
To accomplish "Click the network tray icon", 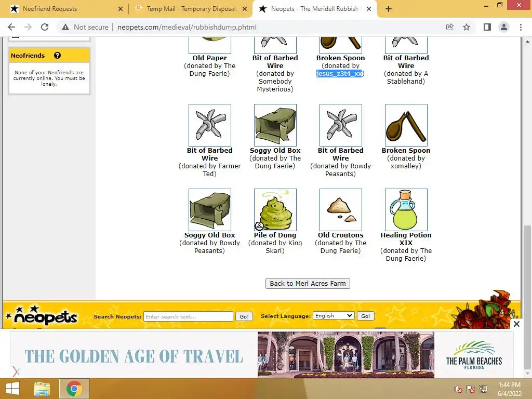I will point(483,389).
